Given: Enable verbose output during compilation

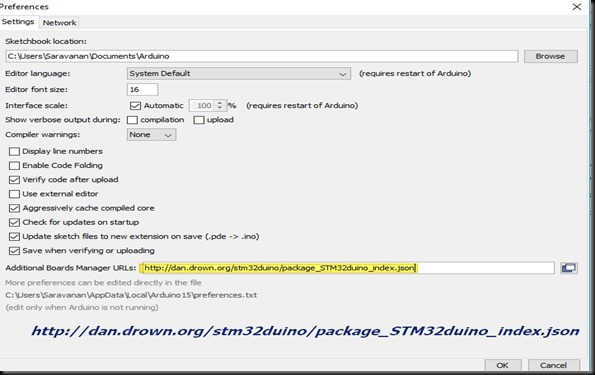Looking at the screenshot, I should tap(132, 120).
